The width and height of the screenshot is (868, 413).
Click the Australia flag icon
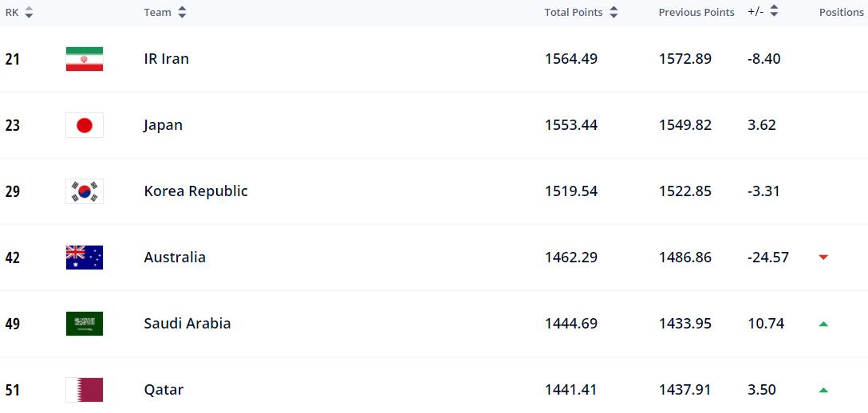[85, 258]
